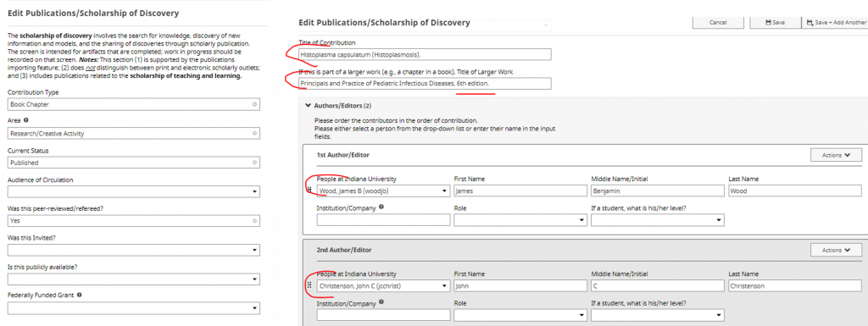Click the Title of Contribution input field

[x=425, y=54]
